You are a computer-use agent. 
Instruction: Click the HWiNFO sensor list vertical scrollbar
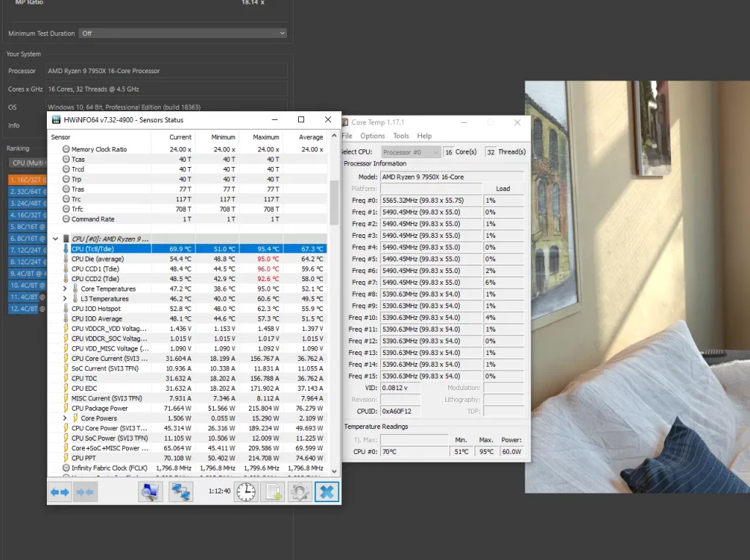334,205
